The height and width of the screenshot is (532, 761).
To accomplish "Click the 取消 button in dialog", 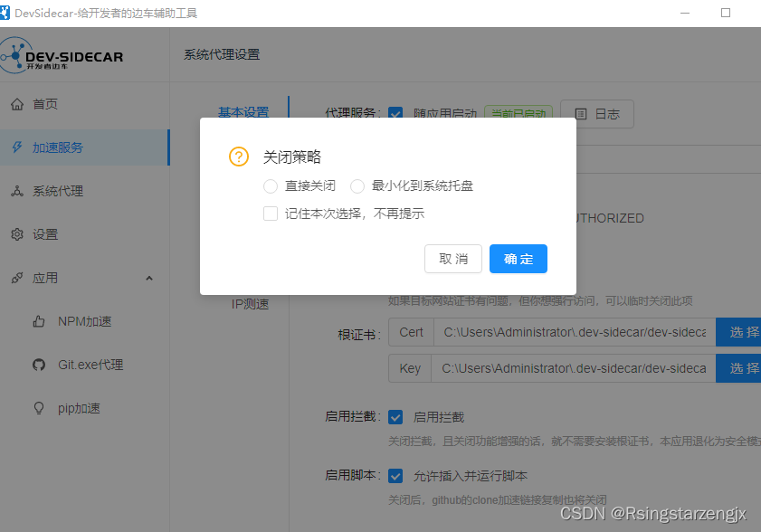I will point(452,259).
